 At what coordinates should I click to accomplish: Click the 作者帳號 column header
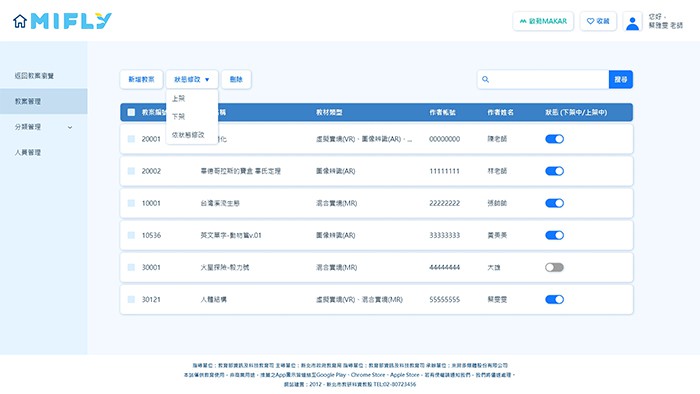(442, 112)
